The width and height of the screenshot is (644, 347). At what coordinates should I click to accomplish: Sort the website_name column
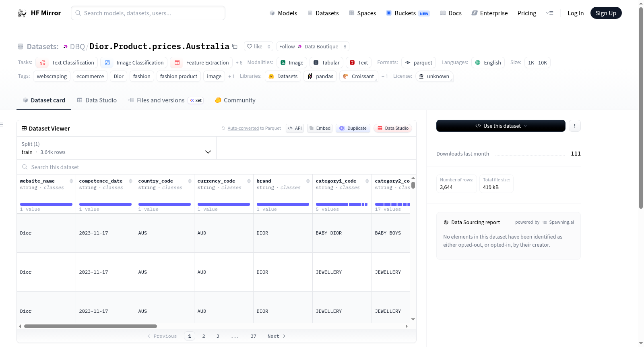[71, 181]
